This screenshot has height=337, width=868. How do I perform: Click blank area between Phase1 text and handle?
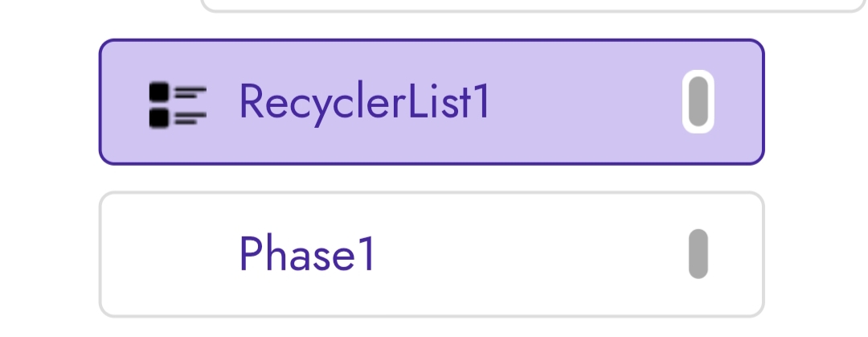tap(531, 254)
